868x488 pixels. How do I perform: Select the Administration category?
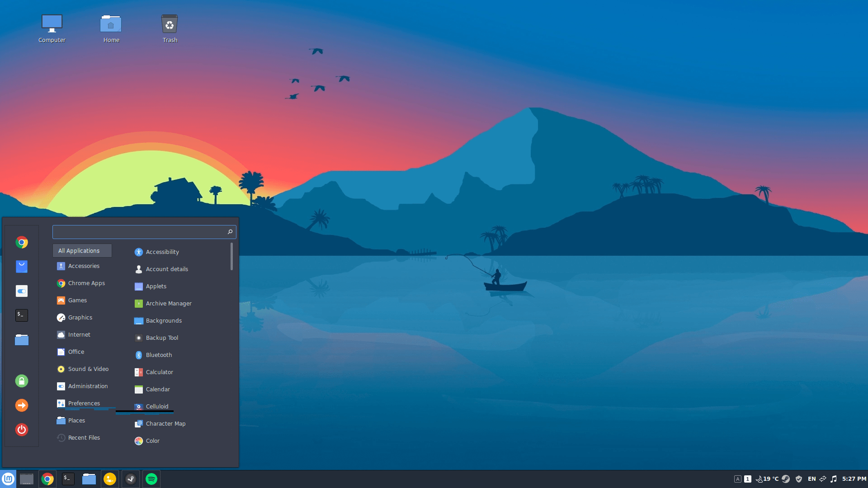click(82, 386)
